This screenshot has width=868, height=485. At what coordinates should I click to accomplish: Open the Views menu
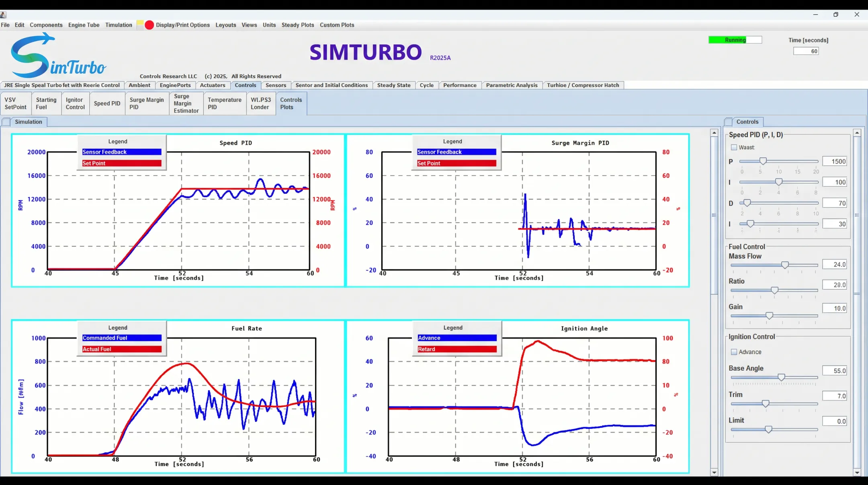(x=249, y=25)
